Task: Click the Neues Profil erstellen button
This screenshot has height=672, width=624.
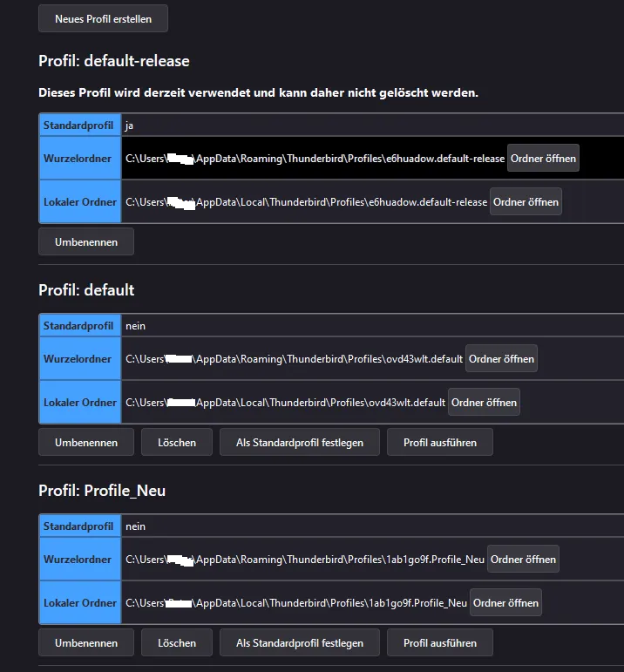Action: [103, 18]
